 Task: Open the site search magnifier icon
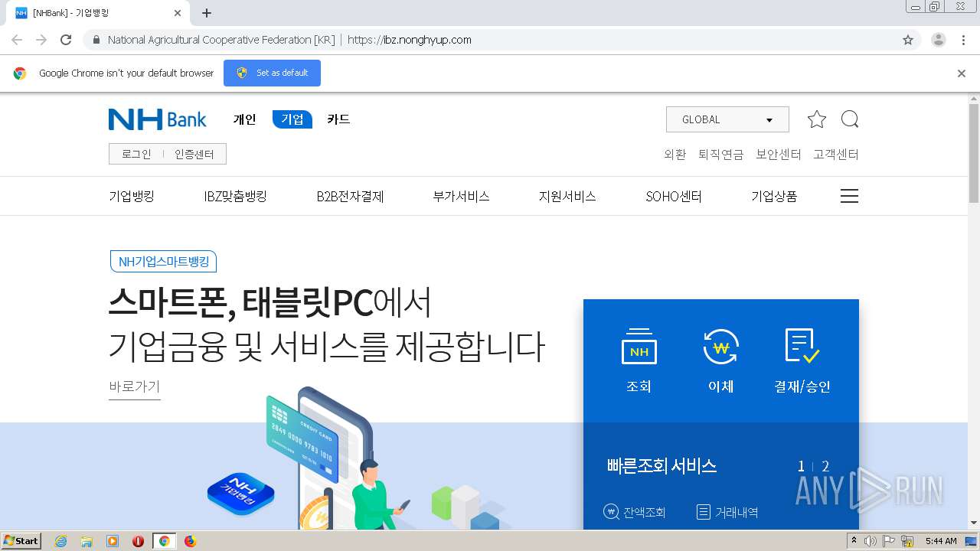(x=850, y=119)
